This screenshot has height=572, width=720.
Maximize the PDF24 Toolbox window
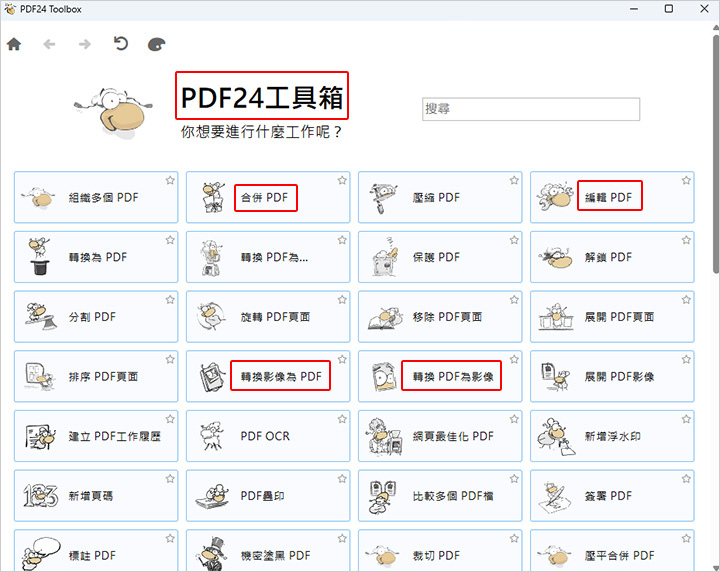(x=669, y=9)
